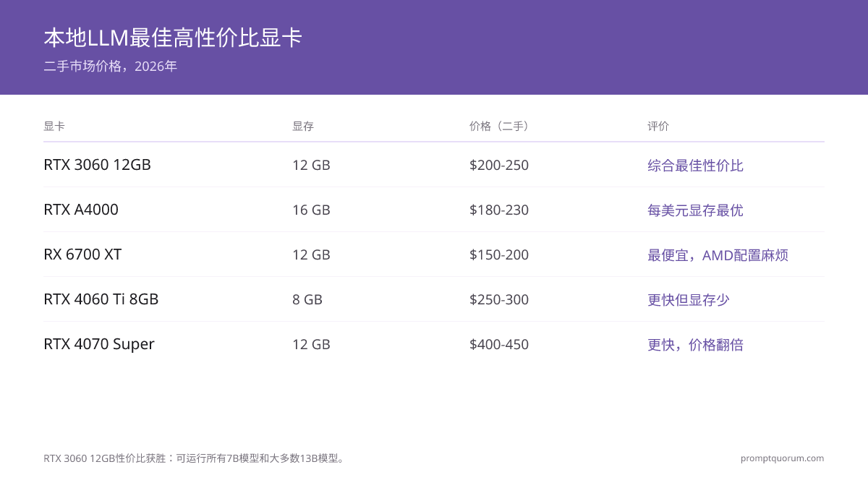868x488 pixels.
Task: Click the 16 GB memory value
Action: [311, 210]
